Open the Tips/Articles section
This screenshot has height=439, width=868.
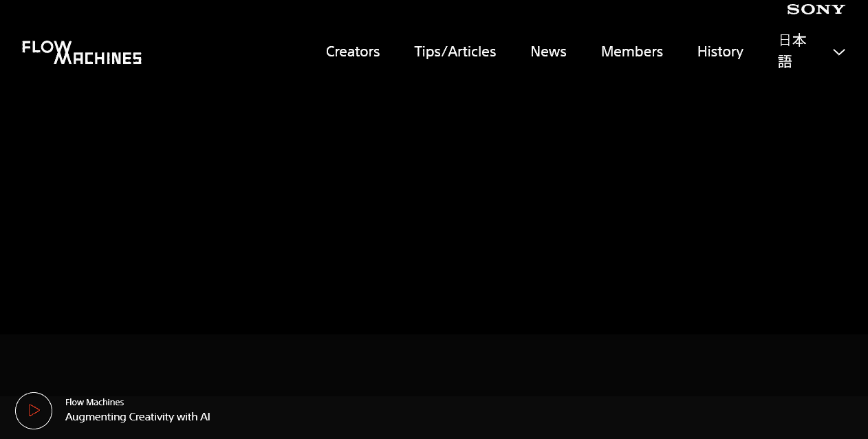455,52
